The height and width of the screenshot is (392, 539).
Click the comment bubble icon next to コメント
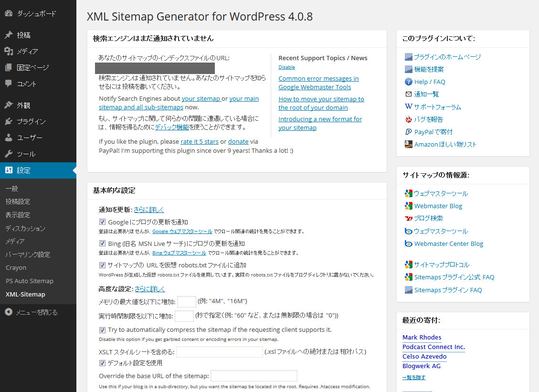9,84
